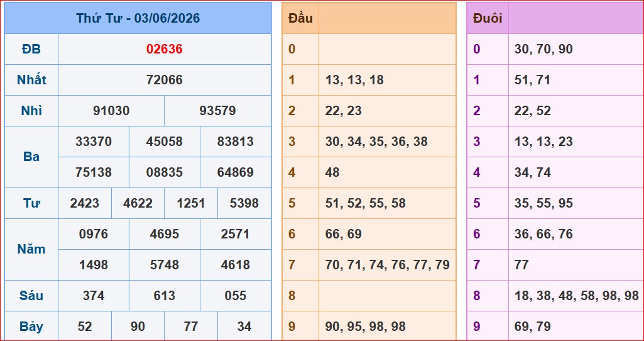
Task: Select Bảy prize number 52
Action: coord(85,327)
